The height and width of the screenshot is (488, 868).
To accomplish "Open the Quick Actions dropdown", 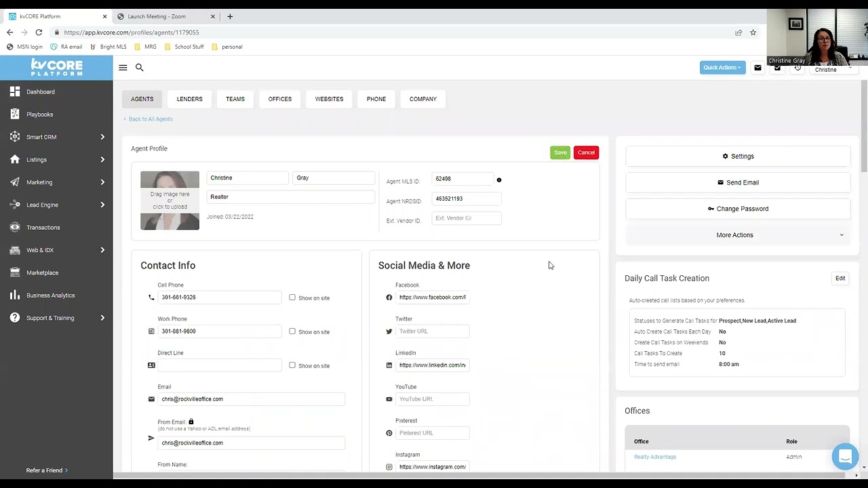I will click(722, 68).
